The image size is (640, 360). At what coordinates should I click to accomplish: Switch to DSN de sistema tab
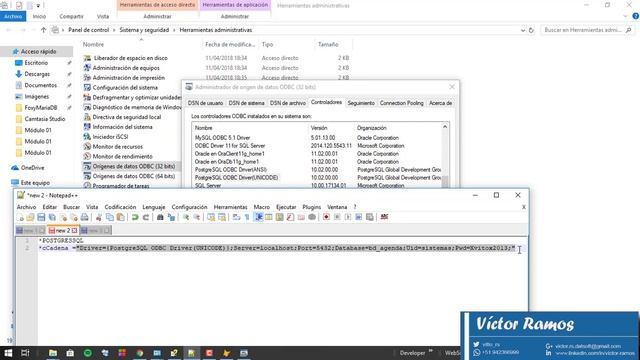click(x=246, y=103)
